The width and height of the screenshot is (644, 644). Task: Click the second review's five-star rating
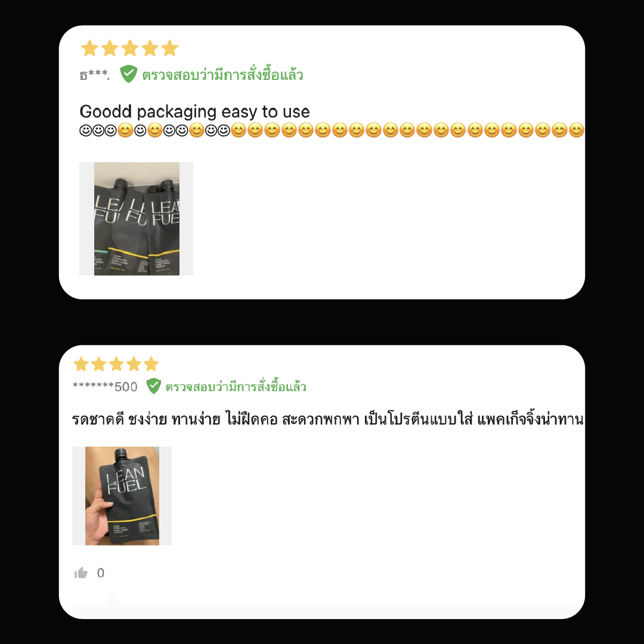point(116,364)
